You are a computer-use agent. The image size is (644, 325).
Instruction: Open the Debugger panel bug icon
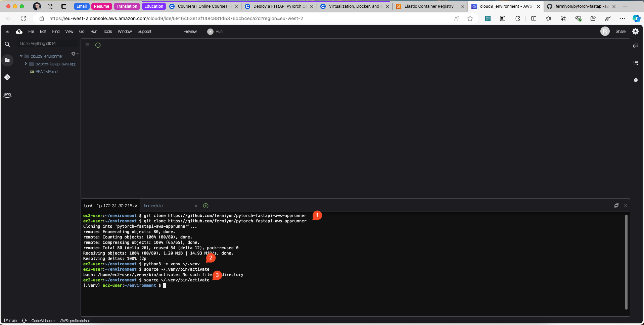[636, 80]
